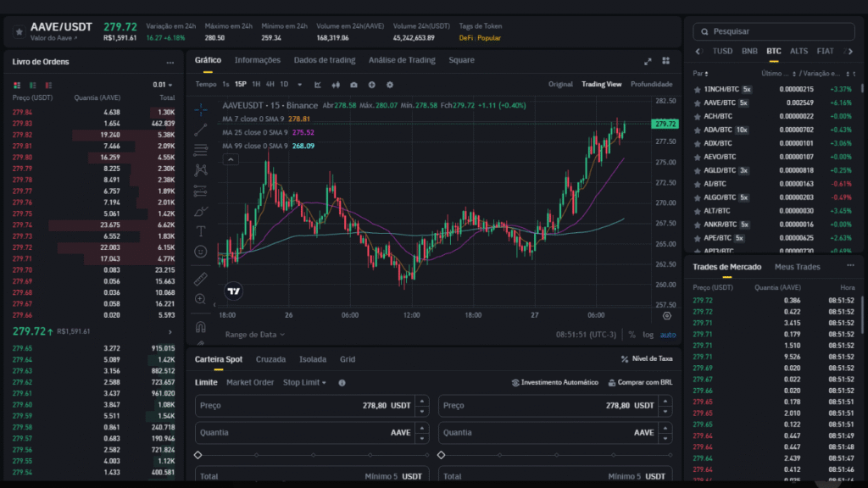The image size is (868, 488).
Task: Select the trend line drawing tool
Action: 200,130
